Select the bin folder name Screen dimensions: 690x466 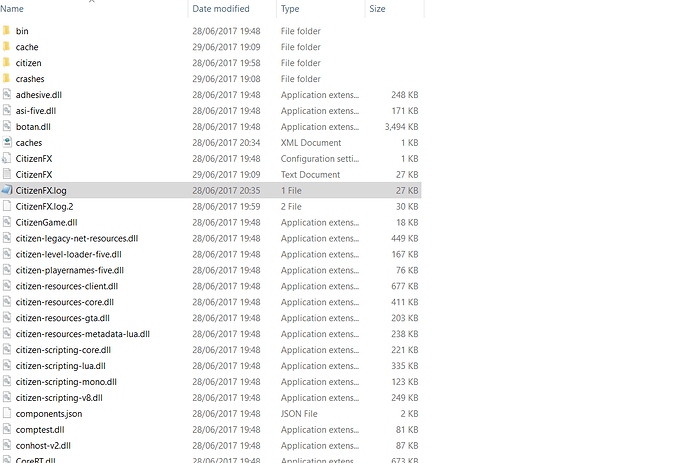tap(22, 31)
